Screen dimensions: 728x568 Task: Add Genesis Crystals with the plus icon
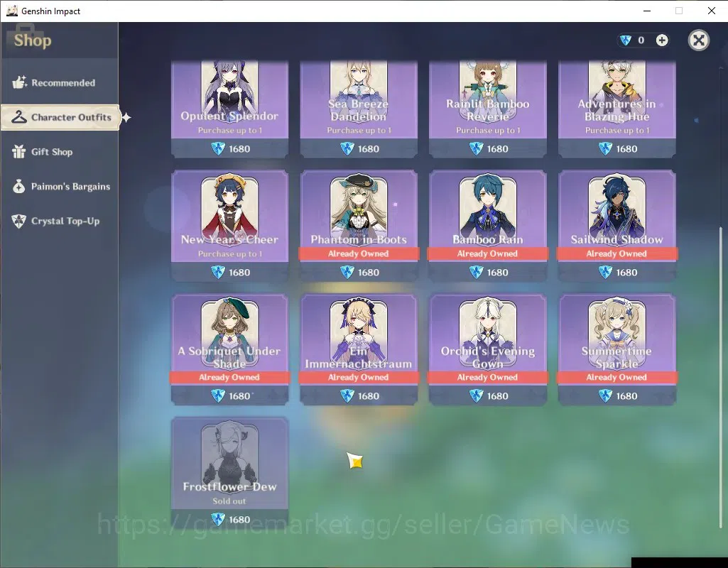662,40
